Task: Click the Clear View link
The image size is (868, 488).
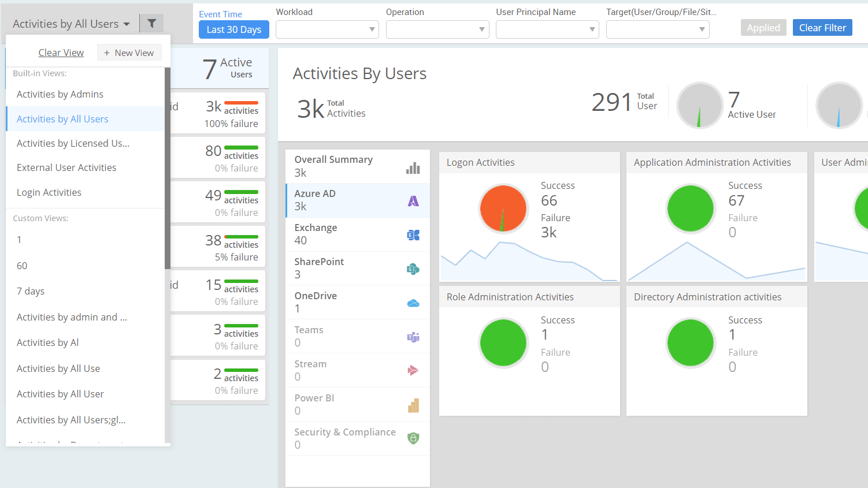Action: (x=61, y=52)
